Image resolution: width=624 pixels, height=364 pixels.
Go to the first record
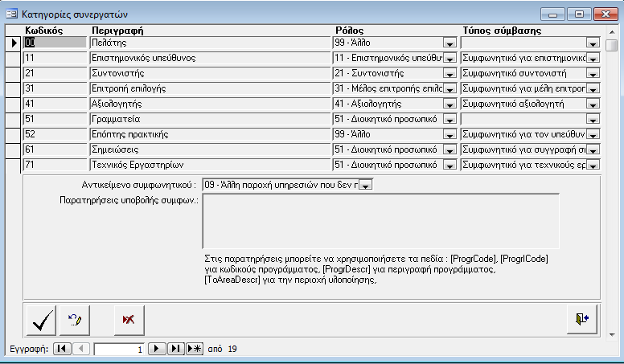[x=62, y=349]
